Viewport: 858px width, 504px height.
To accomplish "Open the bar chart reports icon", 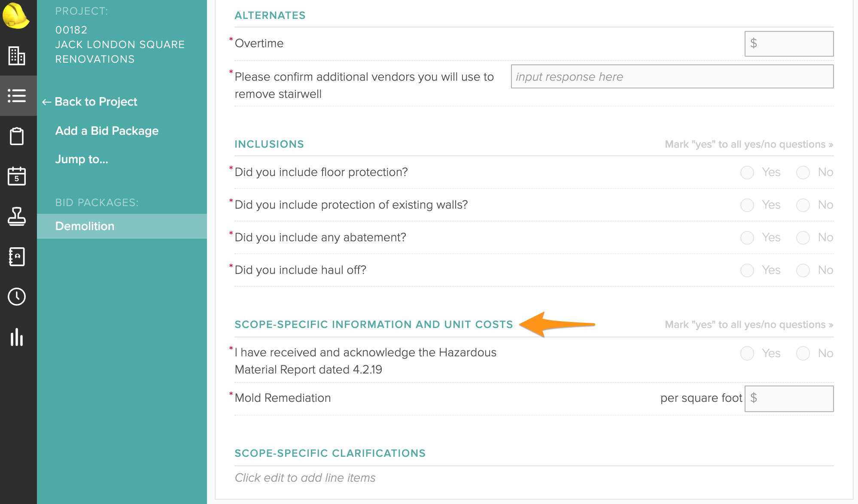I will coord(17,337).
